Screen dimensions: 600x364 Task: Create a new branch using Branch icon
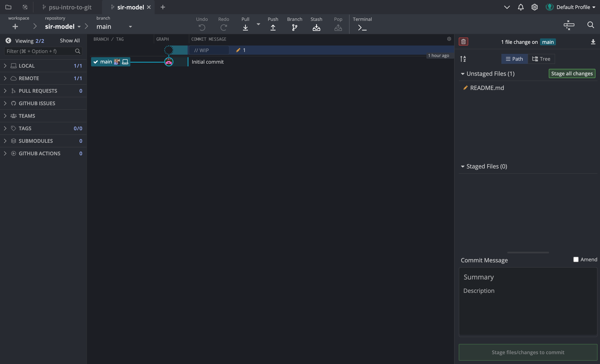click(294, 27)
